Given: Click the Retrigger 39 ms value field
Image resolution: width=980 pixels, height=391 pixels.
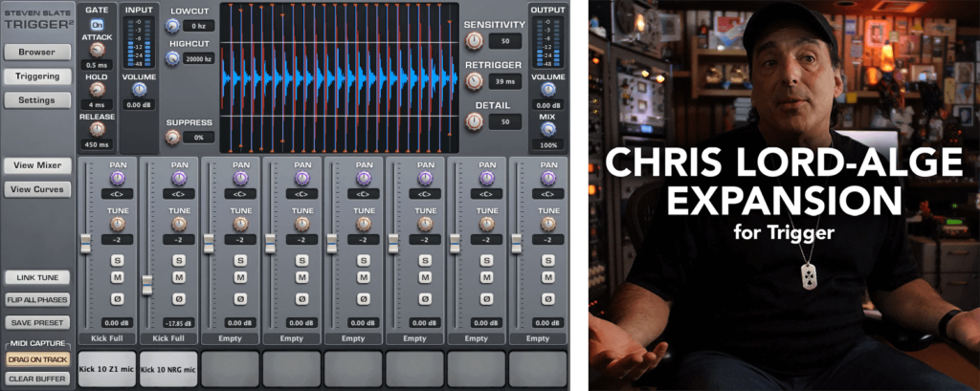Looking at the screenshot, I should tap(505, 82).
